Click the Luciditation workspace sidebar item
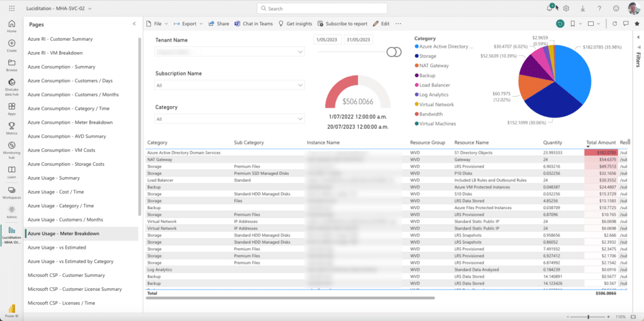This screenshot has width=644, height=321. coord(11,236)
